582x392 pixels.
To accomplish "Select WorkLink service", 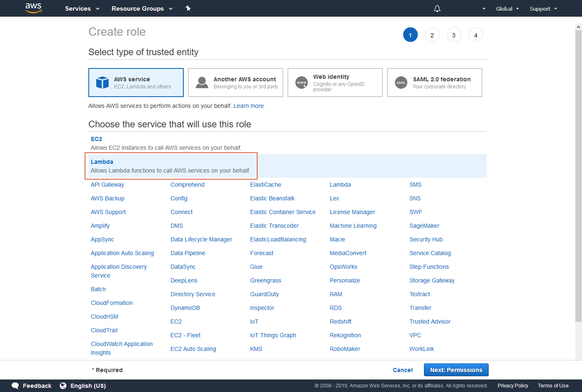I will 421,349.
